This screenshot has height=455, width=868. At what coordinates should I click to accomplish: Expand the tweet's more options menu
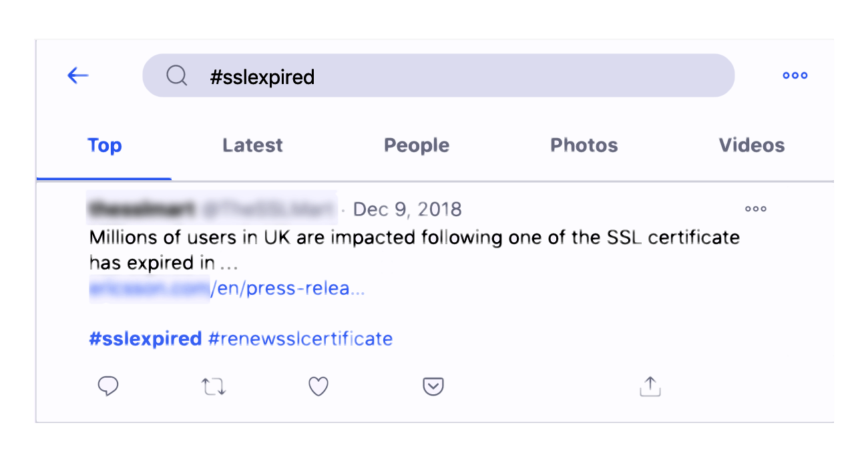(x=755, y=209)
